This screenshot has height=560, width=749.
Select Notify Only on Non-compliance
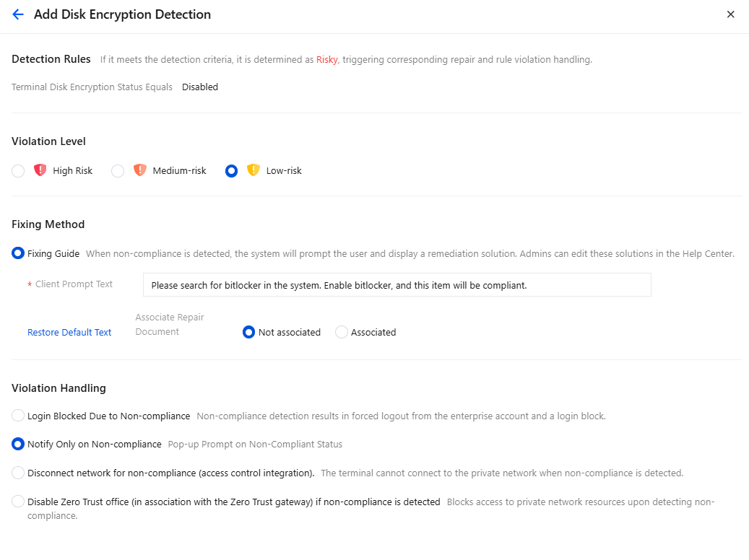(18, 444)
